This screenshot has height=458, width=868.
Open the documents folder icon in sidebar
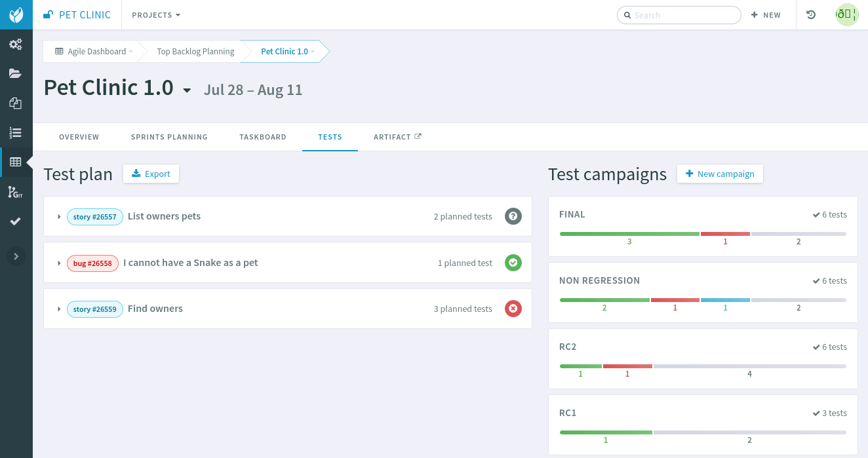pyautogui.click(x=16, y=73)
